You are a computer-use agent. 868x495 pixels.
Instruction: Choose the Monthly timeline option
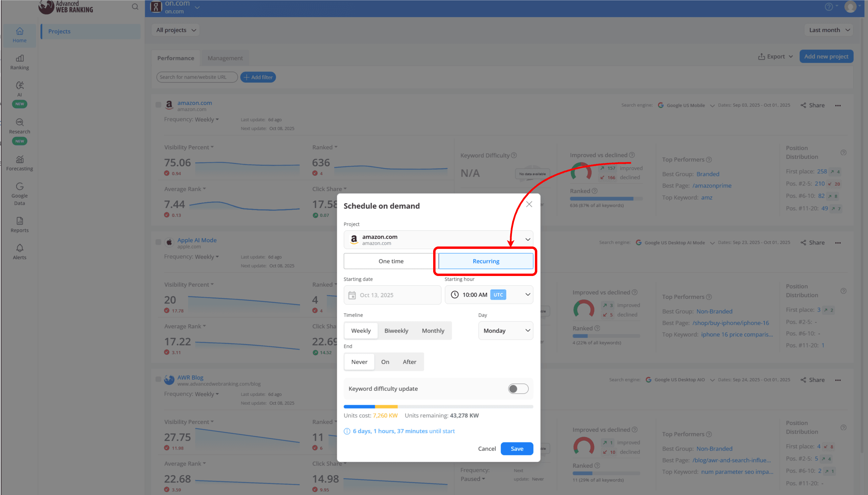[432, 331]
